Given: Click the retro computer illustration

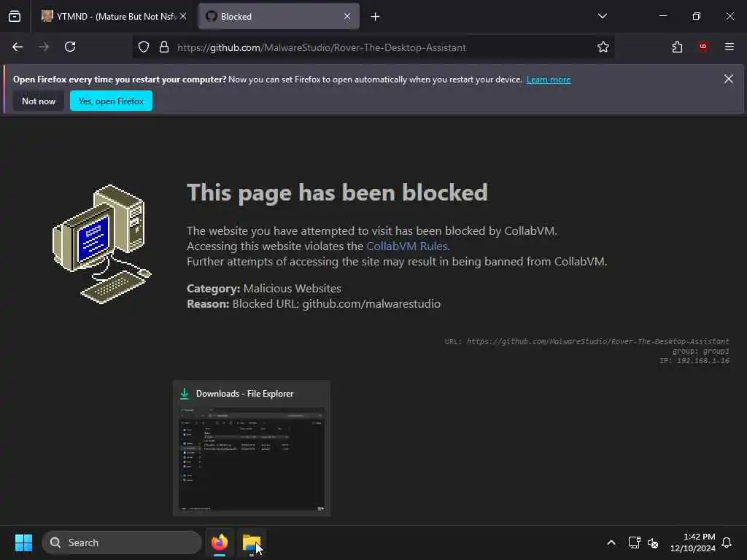Looking at the screenshot, I should click(102, 244).
